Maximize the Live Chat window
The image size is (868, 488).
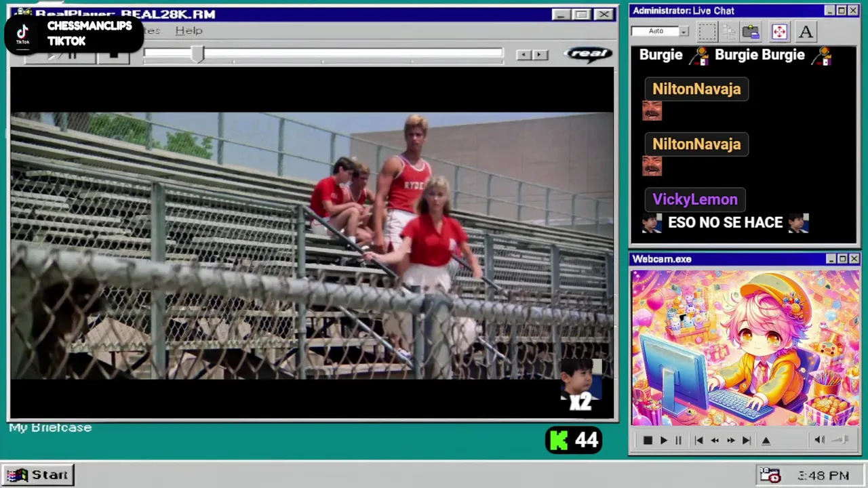click(x=842, y=11)
